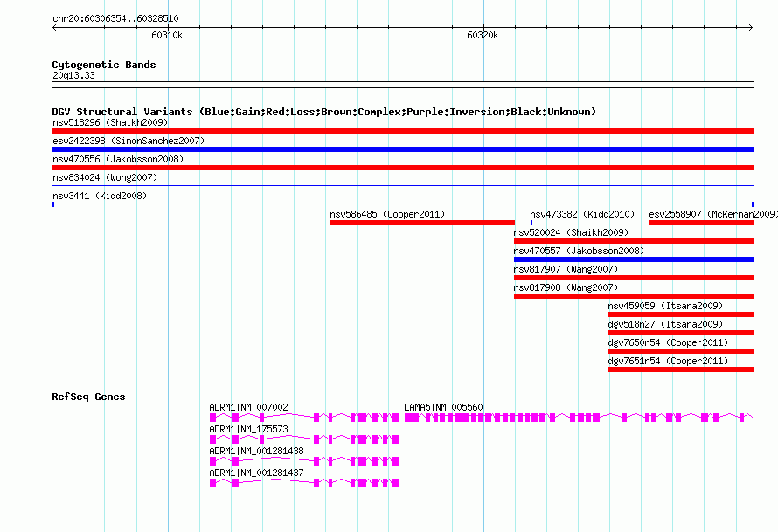
Task: Click the small nsv473382 (Kidd2010) blue marker
Action: click(x=531, y=223)
